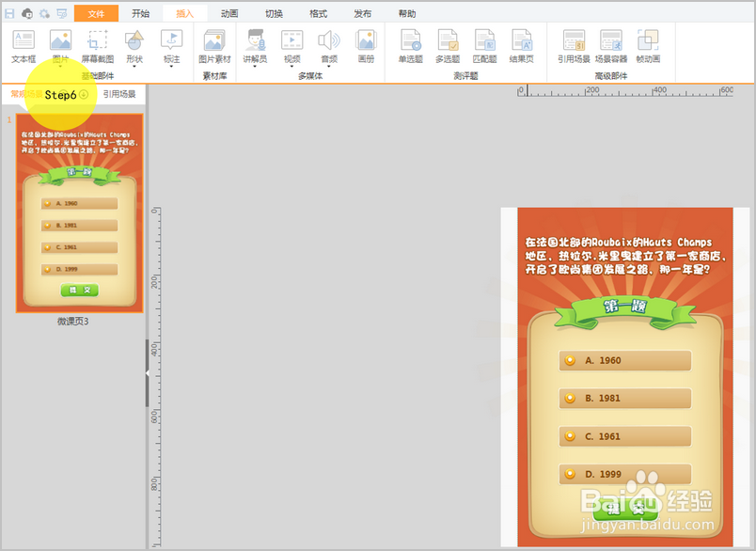Select option D. 1999 on the canvas

(x=625, y=474)
